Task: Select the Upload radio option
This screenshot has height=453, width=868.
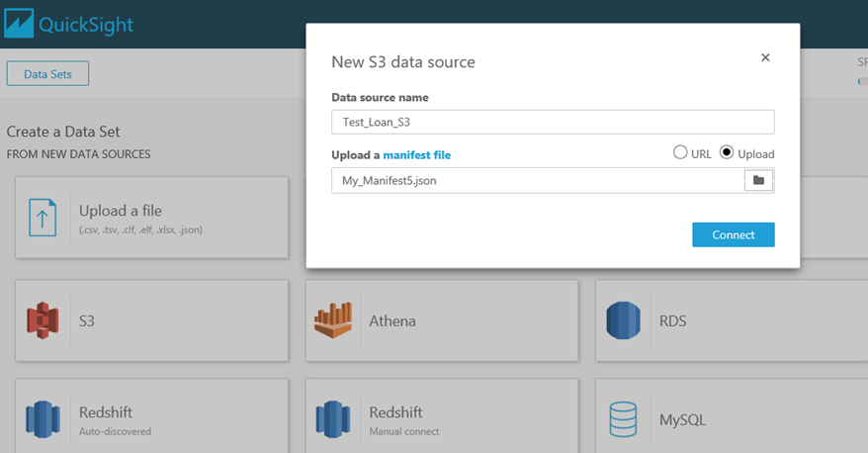Action: (x=727, y=152)
